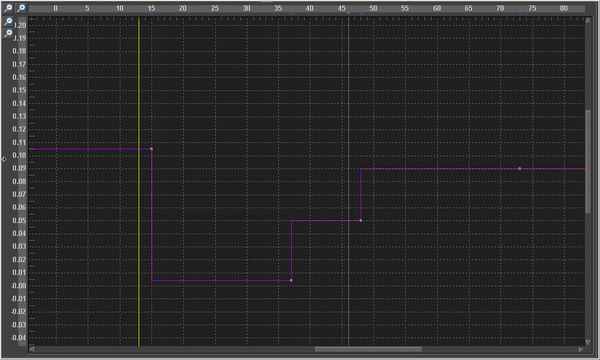The width and height of the screenshot is (600, 360).
Task: Click the purple ruler marker near frame 48
Action: (x=361, y=14)
